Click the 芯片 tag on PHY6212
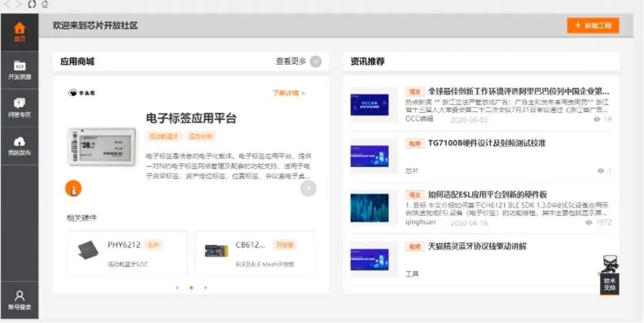Viewport: 644px width, 323px height. [x=153, y=245]
